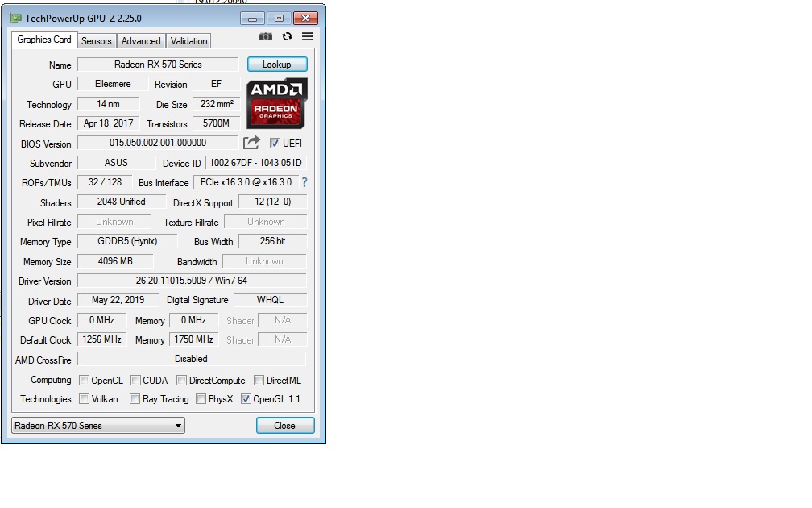Click the Name field Radeon RX 570 Series

click(x=158, y=65)
